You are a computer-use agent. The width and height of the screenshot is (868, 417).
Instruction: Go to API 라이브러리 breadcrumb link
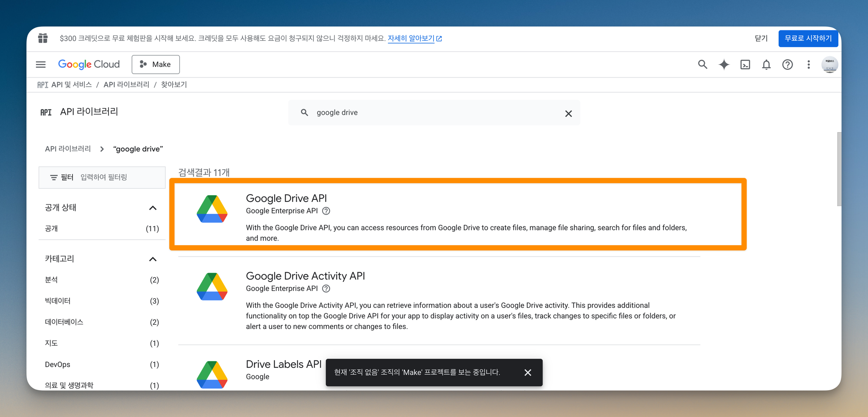(126, 85)
